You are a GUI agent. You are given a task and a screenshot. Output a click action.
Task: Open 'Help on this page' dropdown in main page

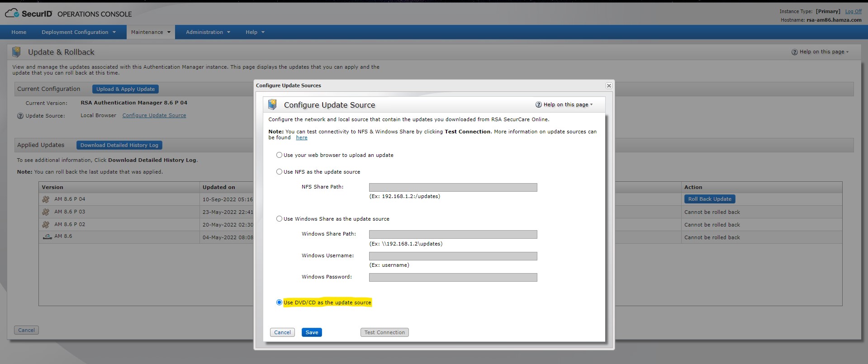click(x=824, y=52)
